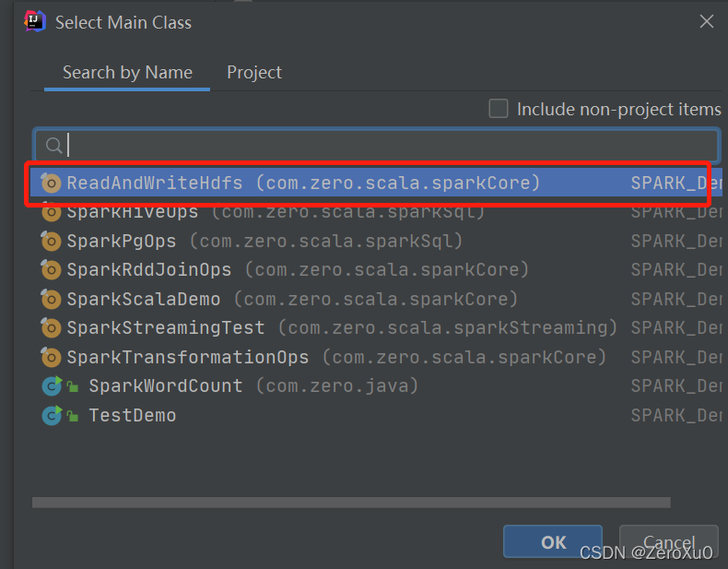Click the SparkPgOps Scala object icon
This screenshot has height=569, width=728.
[x=51, y=241]
